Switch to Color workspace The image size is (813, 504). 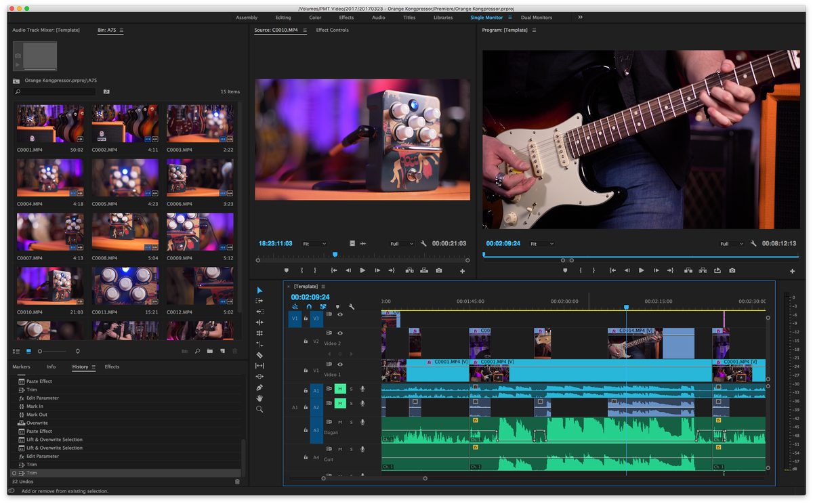click(x=315, y=18)
